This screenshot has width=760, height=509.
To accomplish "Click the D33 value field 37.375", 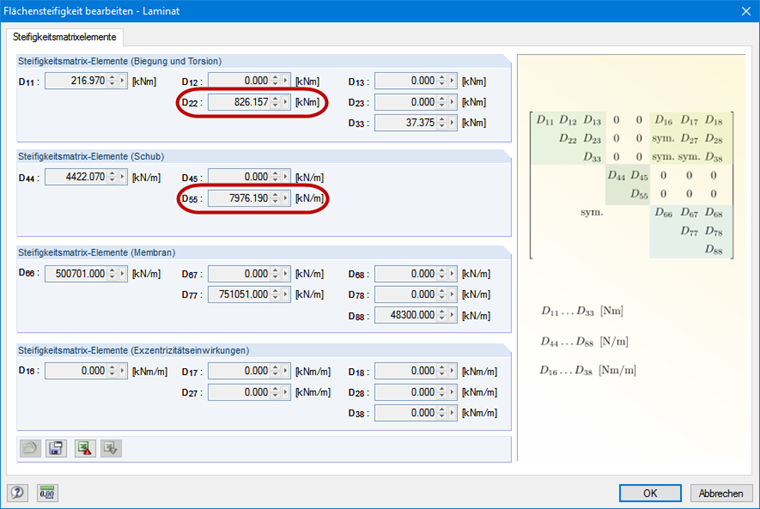I will point(406,123).
